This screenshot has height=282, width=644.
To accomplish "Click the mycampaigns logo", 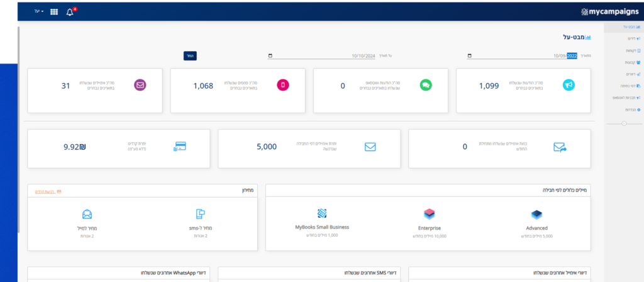I will click(609, 12).
